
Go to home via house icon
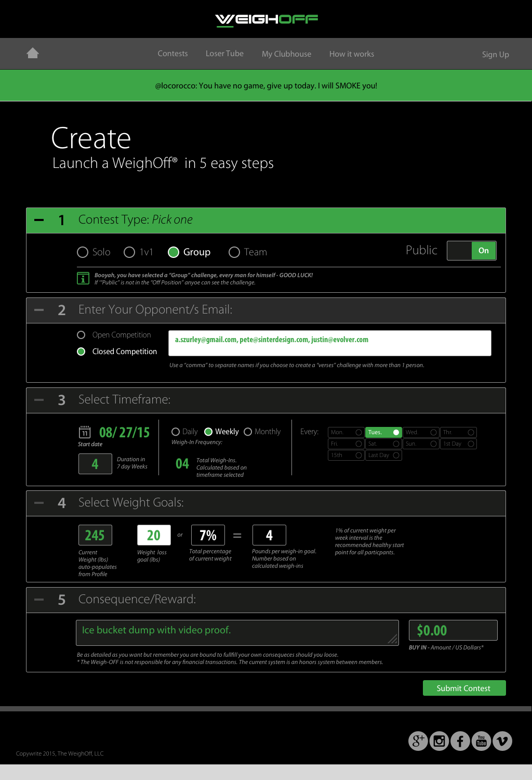[x=33, y=53]
